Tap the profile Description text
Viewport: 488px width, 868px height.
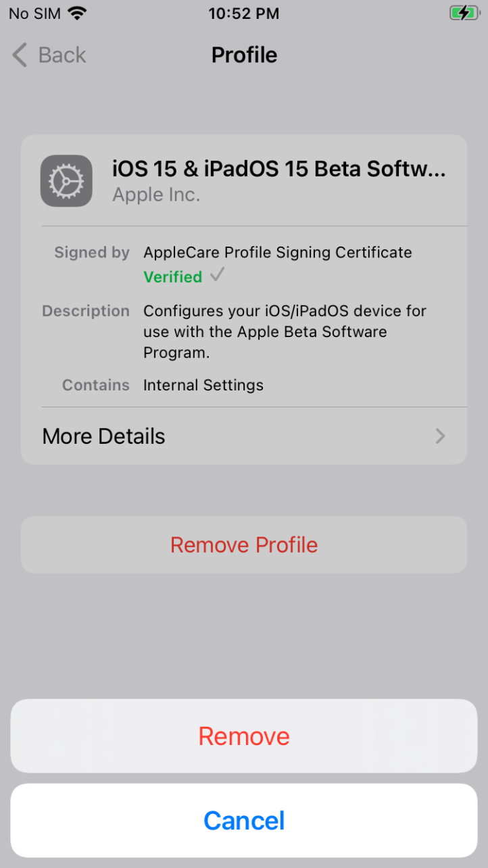click(x=285, y=332)
